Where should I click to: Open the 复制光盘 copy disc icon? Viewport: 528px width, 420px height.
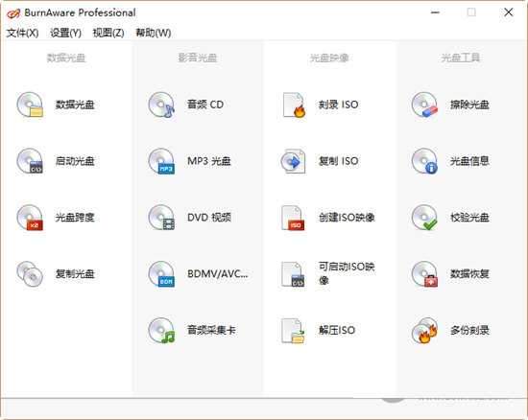point(30,273)
